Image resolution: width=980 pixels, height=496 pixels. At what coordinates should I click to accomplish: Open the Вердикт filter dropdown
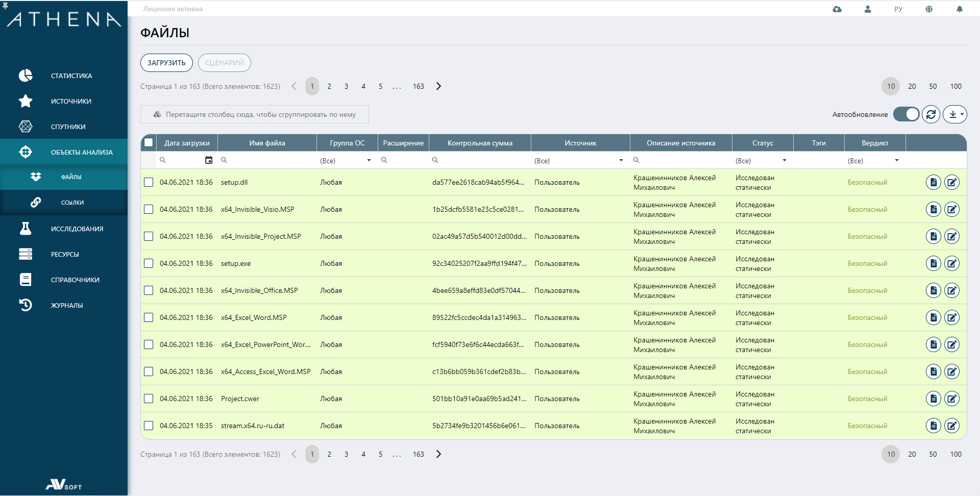pyautogui.click(x=897, y=160)
